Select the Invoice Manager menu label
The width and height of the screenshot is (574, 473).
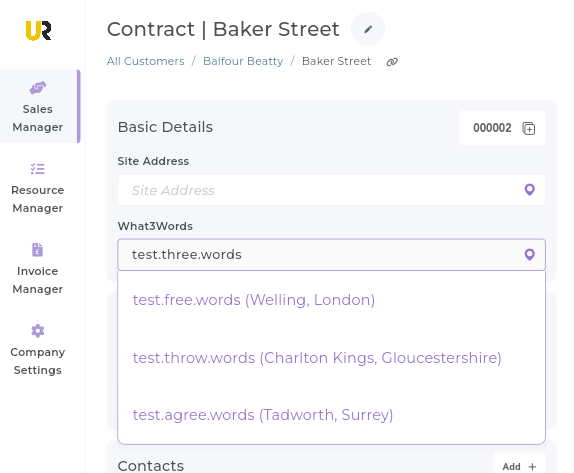38,280
